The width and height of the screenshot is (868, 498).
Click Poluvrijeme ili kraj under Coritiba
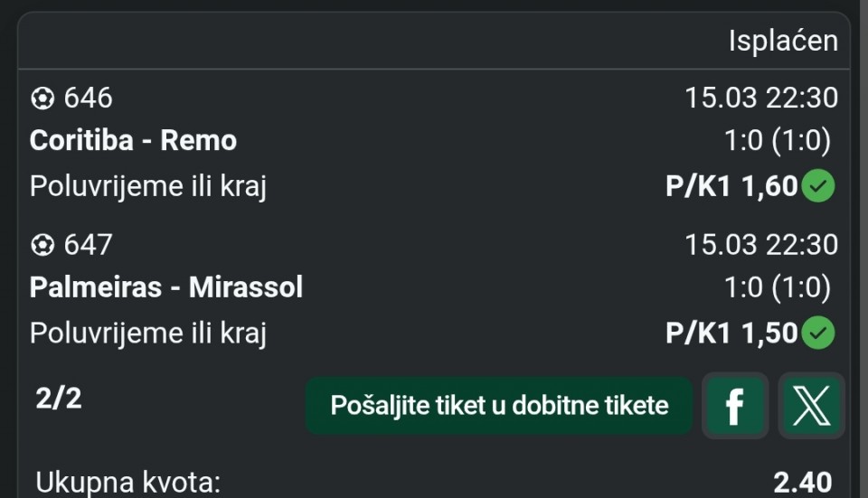(147, 186)
